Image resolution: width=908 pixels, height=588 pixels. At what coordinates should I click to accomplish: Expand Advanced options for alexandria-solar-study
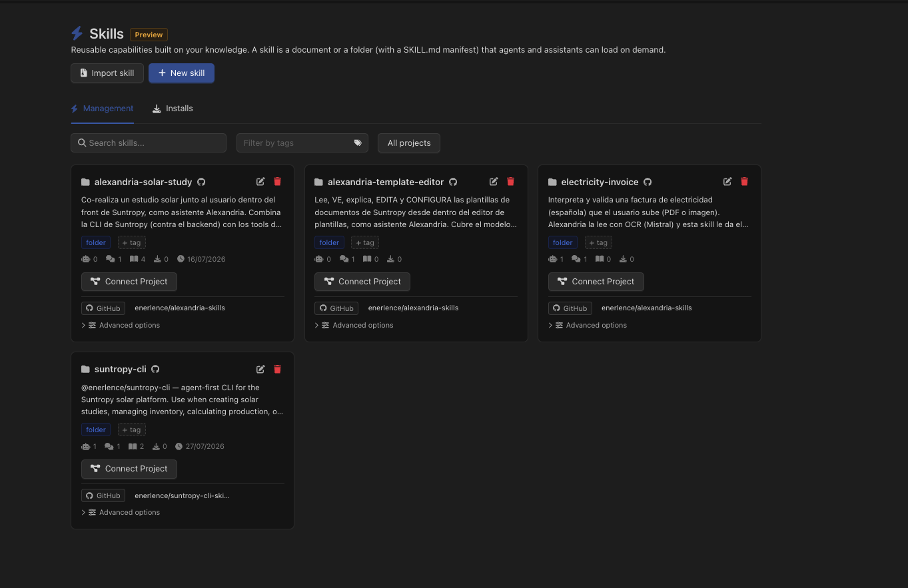121,325
